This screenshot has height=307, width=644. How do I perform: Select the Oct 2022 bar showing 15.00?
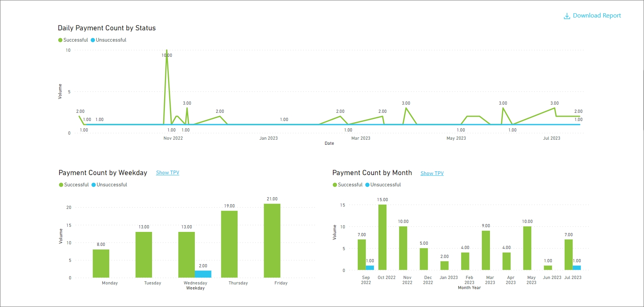point(382,237)
